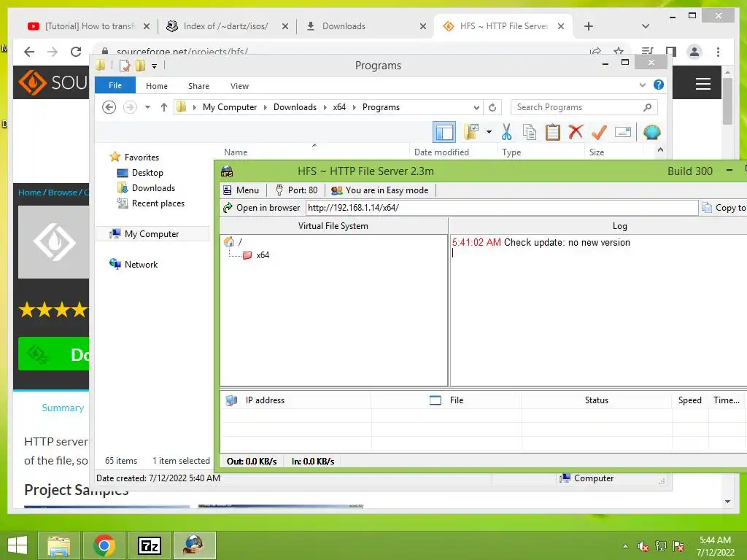This screenshot has height=560, width=747.
Task: Select Downloads under Favorites
Action: [153, 188]
